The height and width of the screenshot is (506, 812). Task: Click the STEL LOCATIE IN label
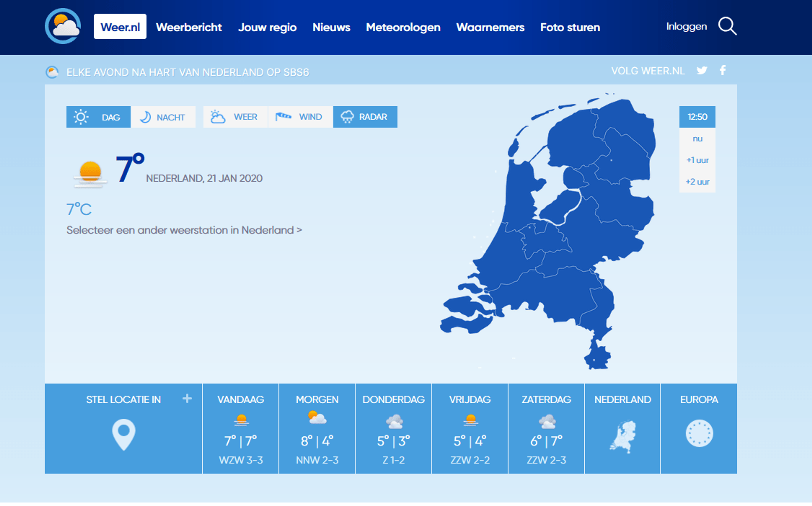pos(123,399)
